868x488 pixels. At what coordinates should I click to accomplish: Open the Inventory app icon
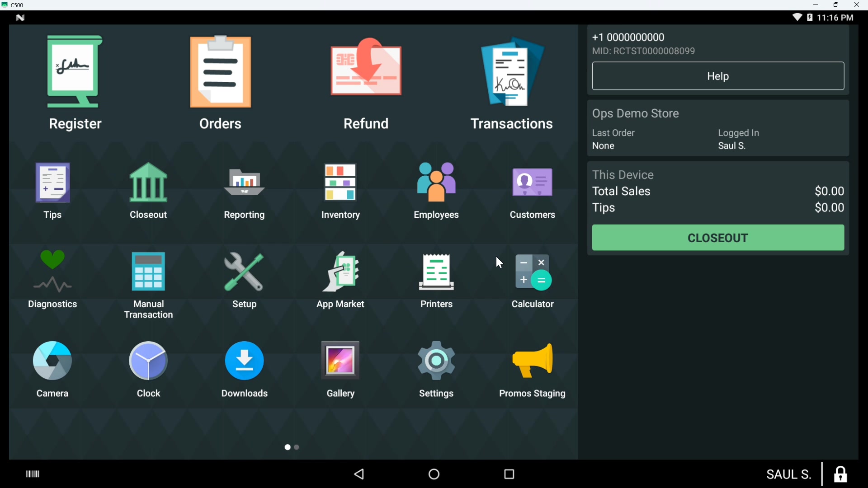tap(340, 191)
